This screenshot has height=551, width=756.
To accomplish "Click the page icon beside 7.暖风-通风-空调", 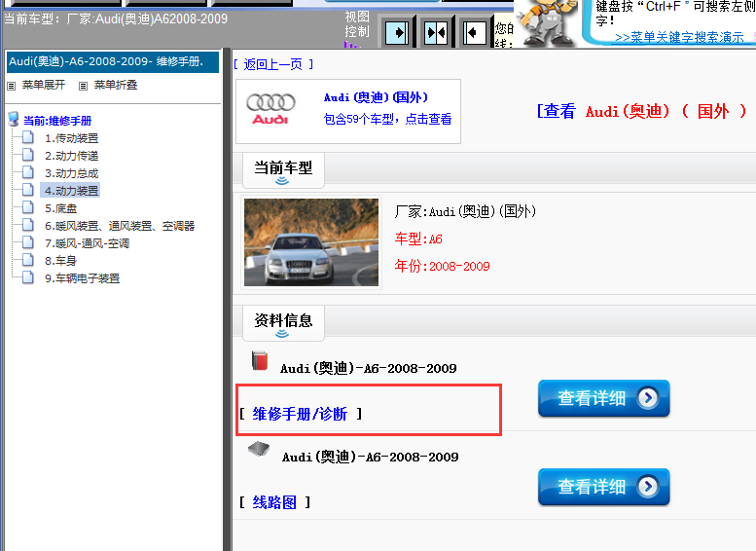I will [28, 242].
